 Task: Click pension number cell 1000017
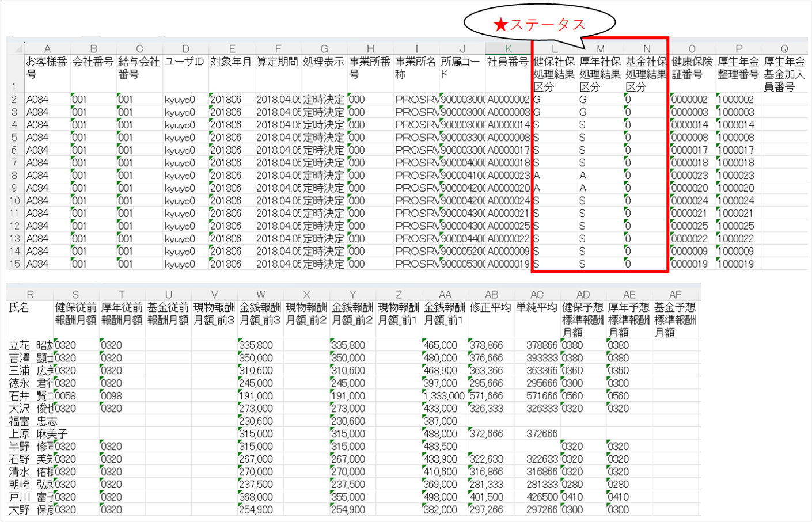739,150
